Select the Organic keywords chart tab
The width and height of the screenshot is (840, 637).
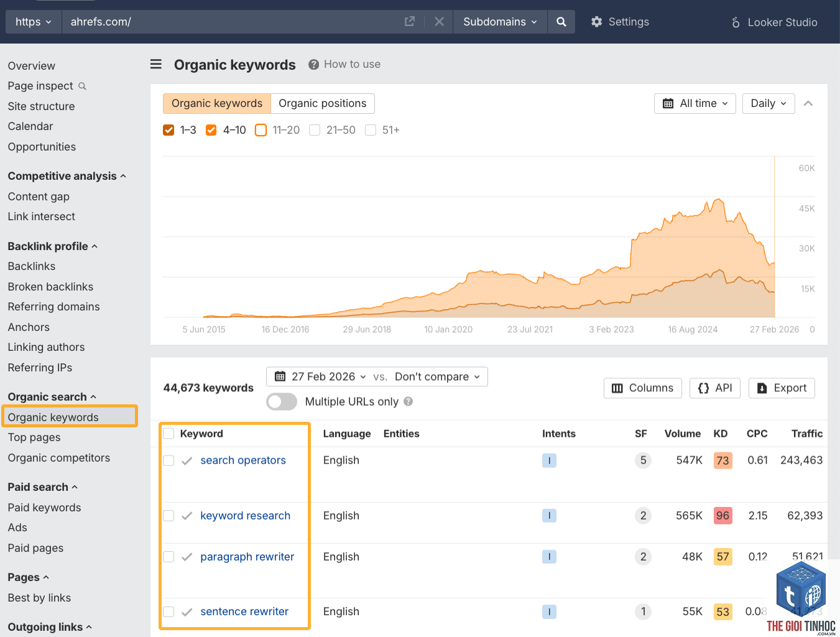[217, 103]
